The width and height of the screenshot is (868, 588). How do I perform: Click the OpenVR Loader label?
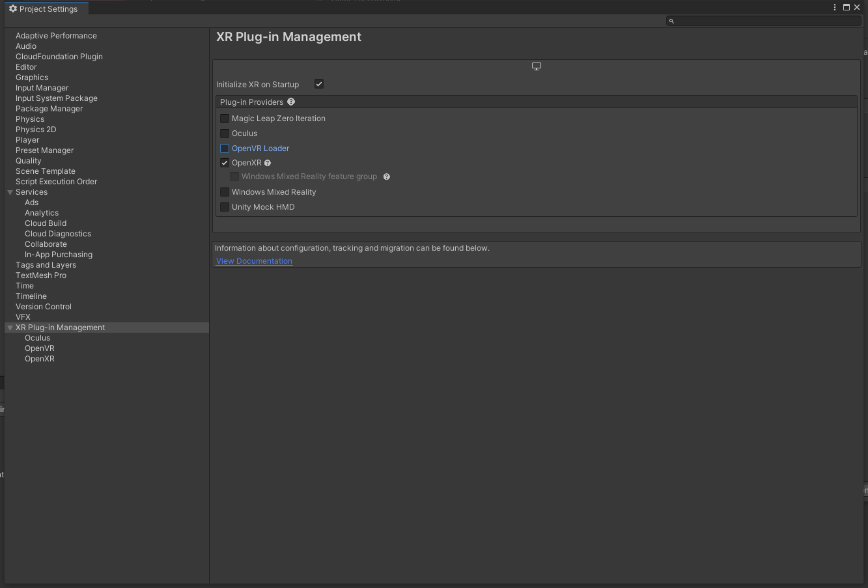[x=260, y=148]
